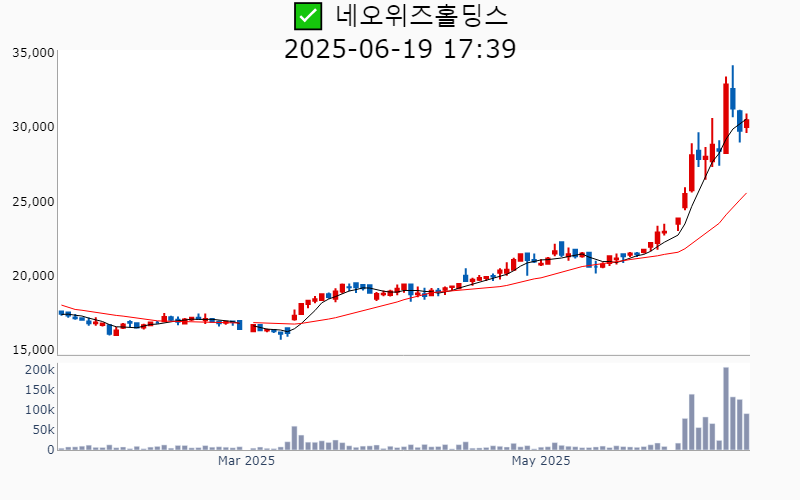Viewport: 800px width, 500px height.
Task: Click the timestamp 2025-06-19 17:39
Action: [400, 49]
